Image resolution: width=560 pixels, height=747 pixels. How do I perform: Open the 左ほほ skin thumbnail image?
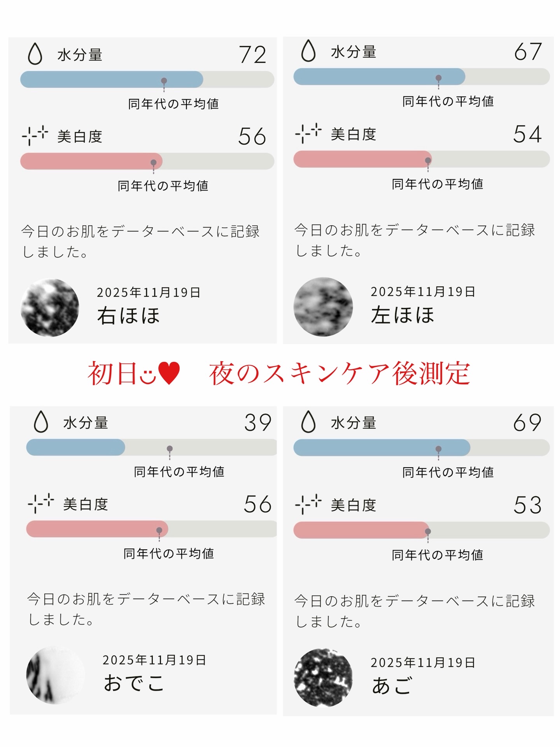tap(323, 307)
